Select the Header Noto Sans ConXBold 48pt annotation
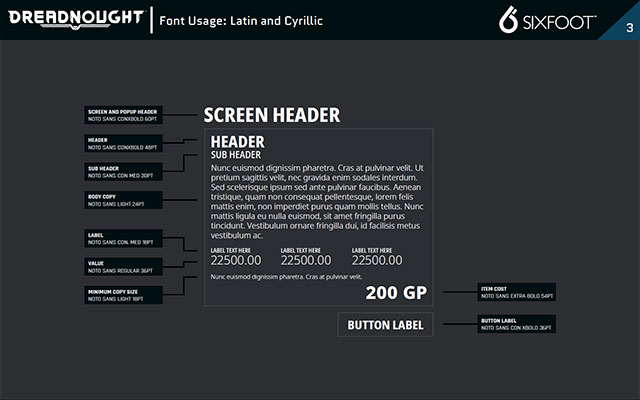The width and height of the screenshot is (640, 400). point(122,143)
